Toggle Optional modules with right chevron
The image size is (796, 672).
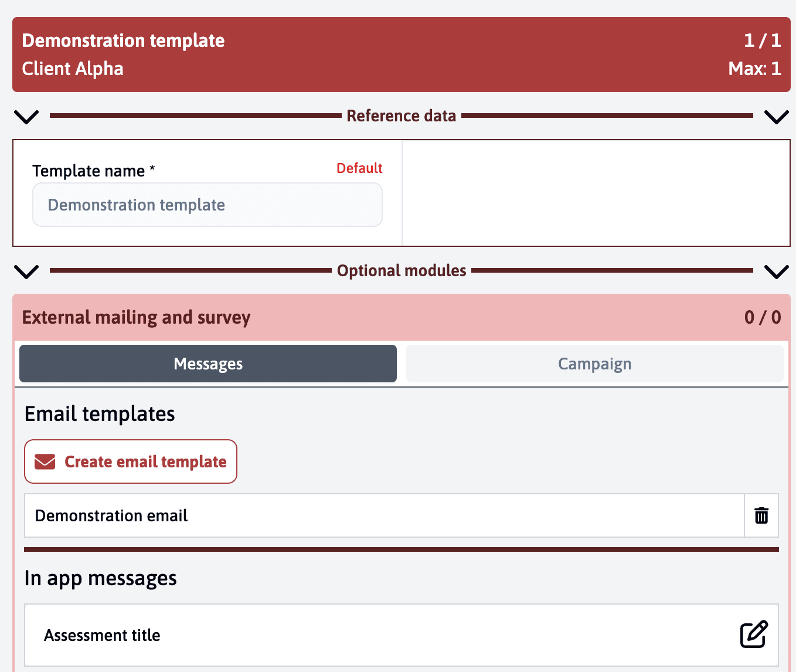point(776,271)
